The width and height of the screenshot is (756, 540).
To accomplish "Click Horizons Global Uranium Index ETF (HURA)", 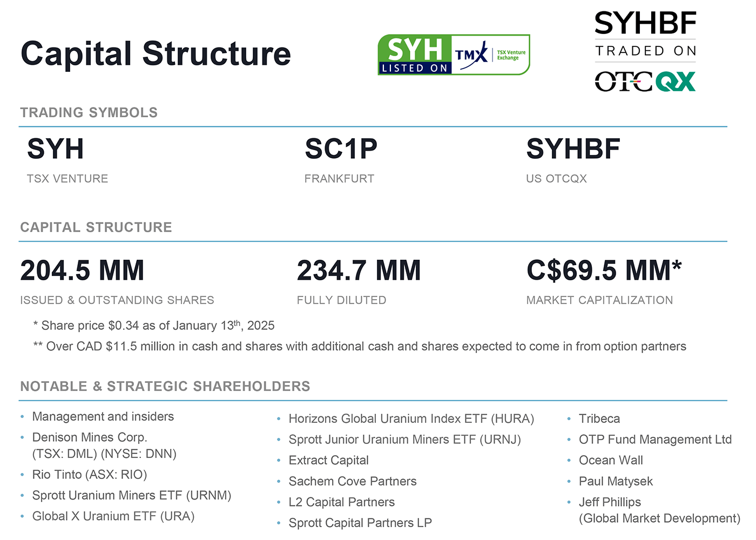I will (x=411, y=419).
